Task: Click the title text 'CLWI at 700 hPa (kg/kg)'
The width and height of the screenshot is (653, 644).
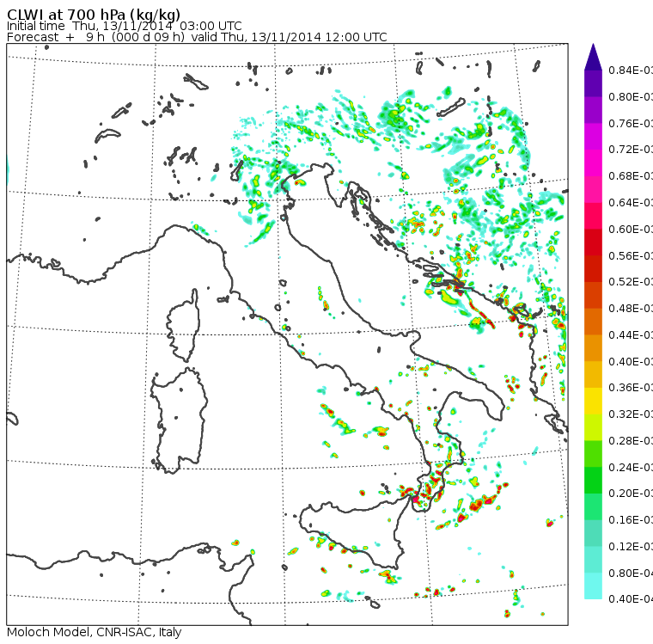Action: pos(94,15)
